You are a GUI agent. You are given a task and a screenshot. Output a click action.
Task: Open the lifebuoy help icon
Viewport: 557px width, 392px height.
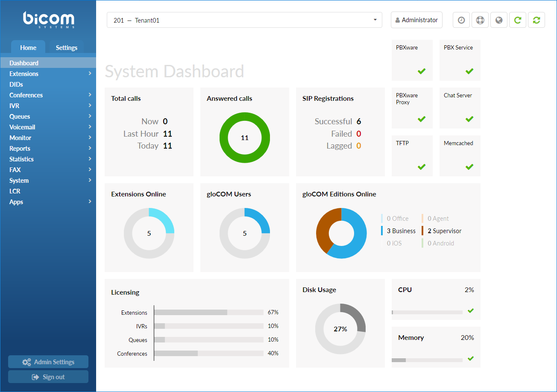point(480,20)
